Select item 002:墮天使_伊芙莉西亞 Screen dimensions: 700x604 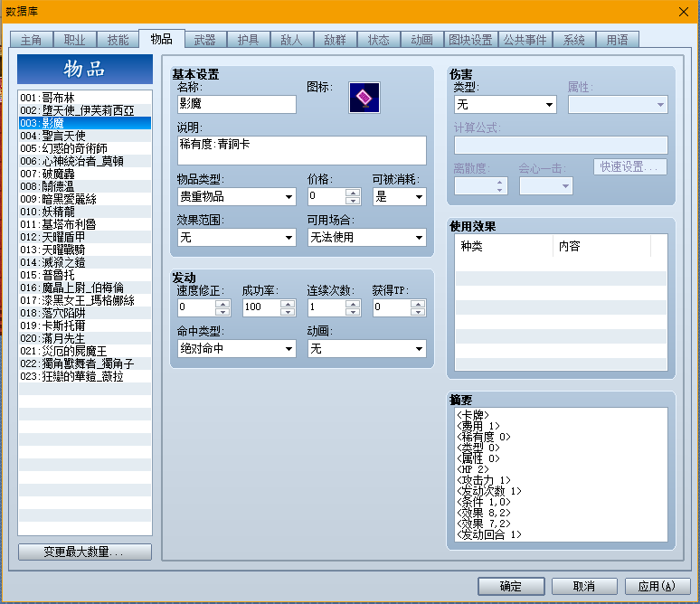(85, 110)
